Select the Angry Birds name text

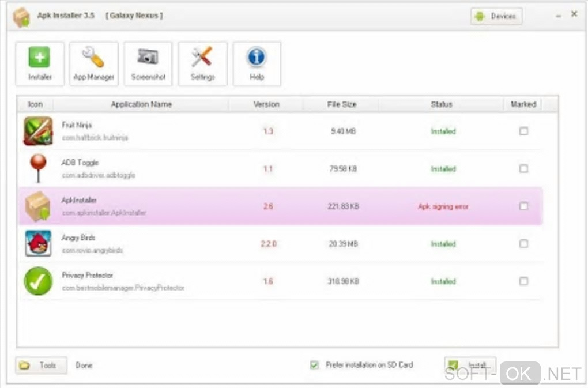coord(78,238)
